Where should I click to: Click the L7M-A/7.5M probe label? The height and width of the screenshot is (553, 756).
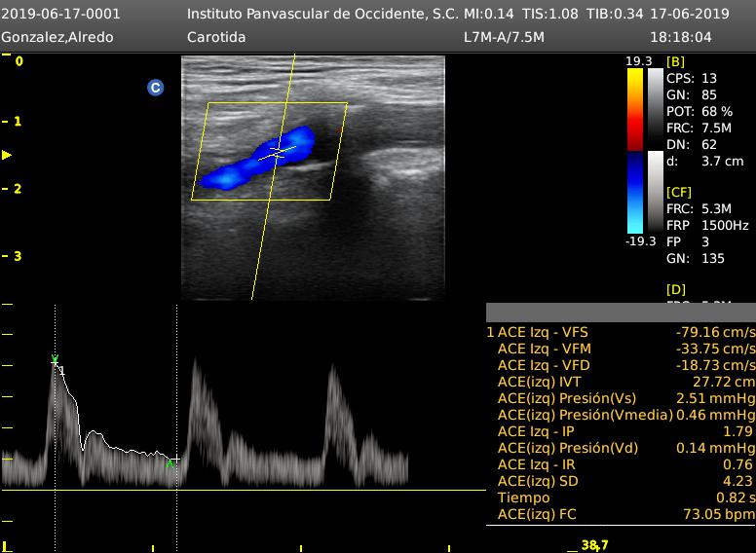[504, 37]
